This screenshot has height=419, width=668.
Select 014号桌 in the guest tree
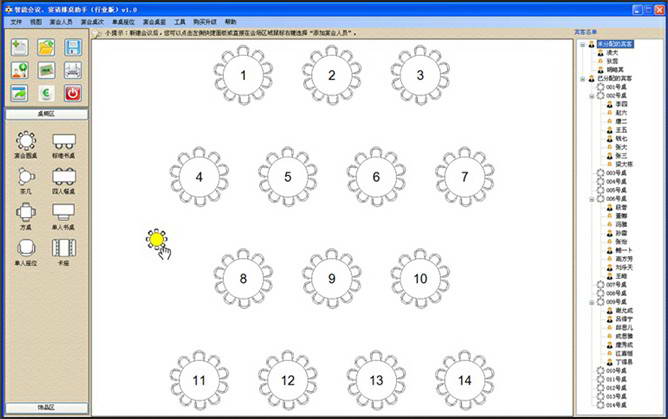point(614,405)
